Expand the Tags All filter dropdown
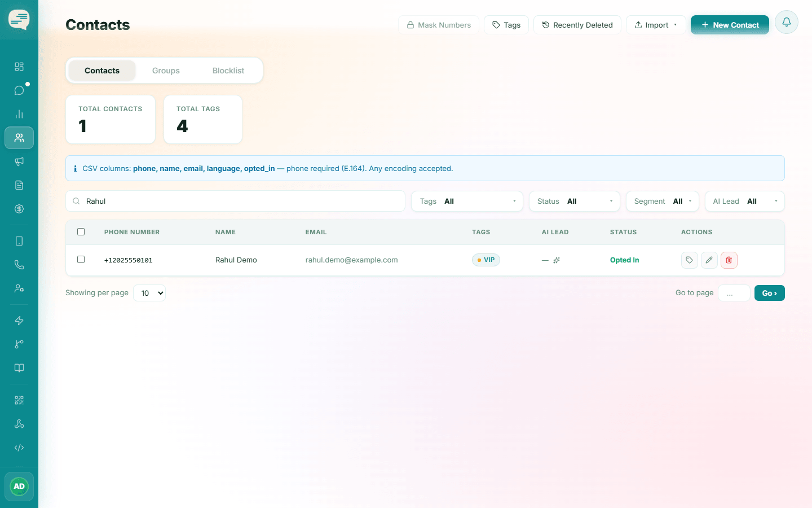 [x=467, y=202]
